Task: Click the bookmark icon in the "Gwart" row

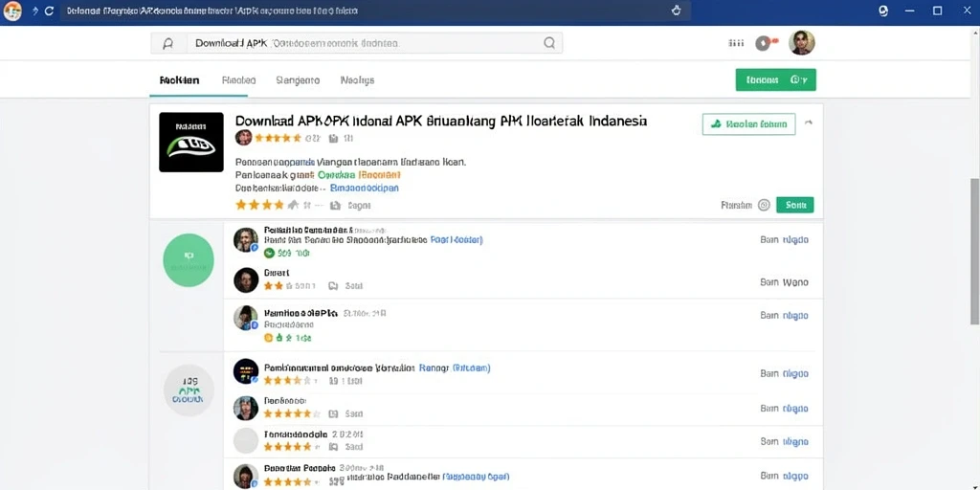Action: [333, 286]
